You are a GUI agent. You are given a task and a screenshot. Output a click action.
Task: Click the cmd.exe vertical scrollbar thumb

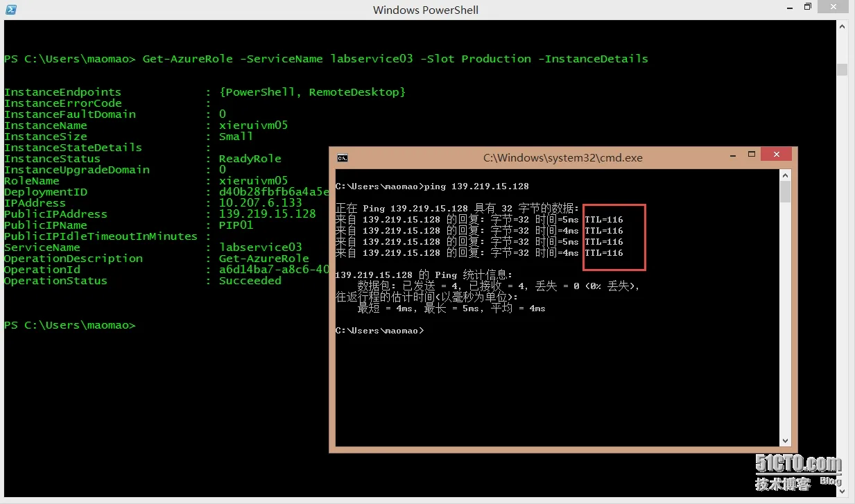pyautogui.click(x=785, y=192)
